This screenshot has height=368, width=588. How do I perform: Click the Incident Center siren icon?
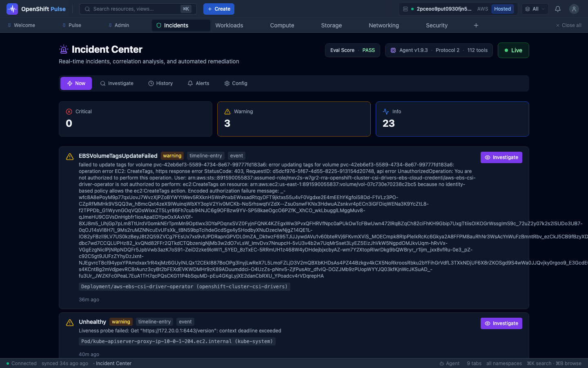pyautogui.click(x=63, y=49)
